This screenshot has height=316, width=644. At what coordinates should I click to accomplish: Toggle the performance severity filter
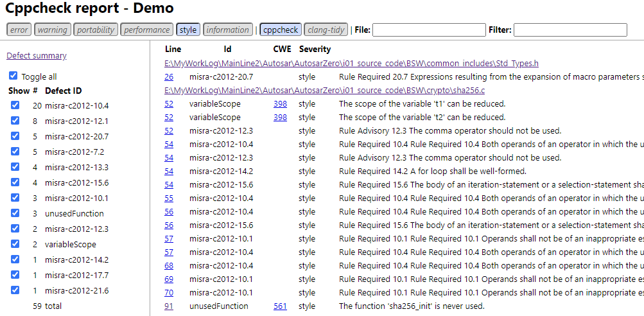pyautogui.click(x=147, y=30)
